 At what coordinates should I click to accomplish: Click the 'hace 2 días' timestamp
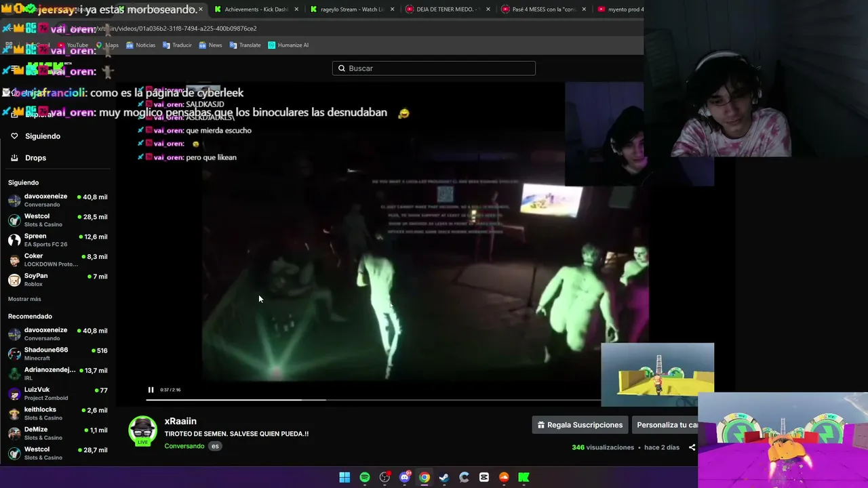coord(662,447)
